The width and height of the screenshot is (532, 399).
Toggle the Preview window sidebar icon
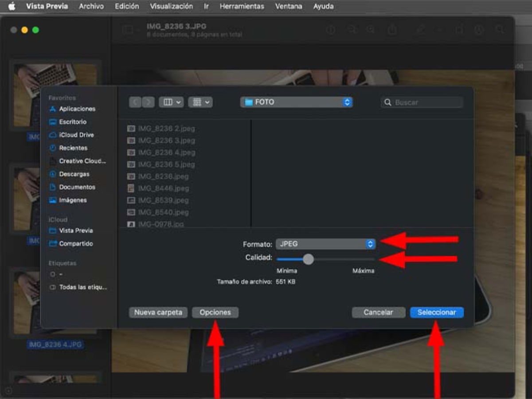pyautogui.click(x=128, y=30)
